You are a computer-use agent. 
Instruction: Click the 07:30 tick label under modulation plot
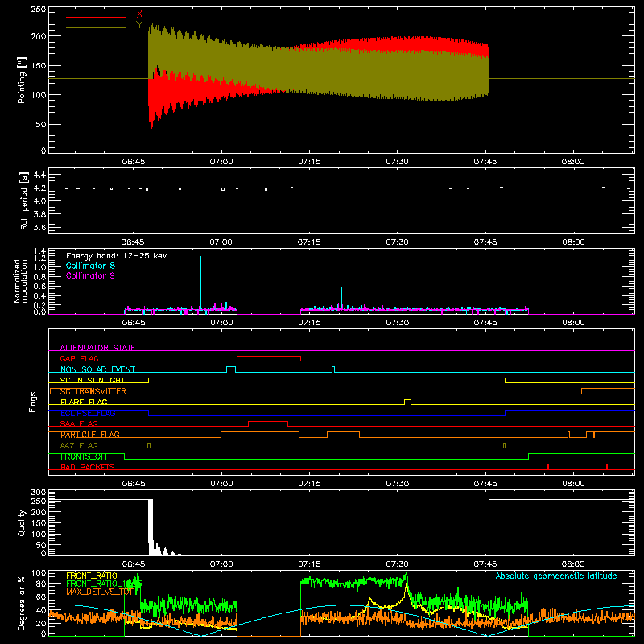coord(397,323)
